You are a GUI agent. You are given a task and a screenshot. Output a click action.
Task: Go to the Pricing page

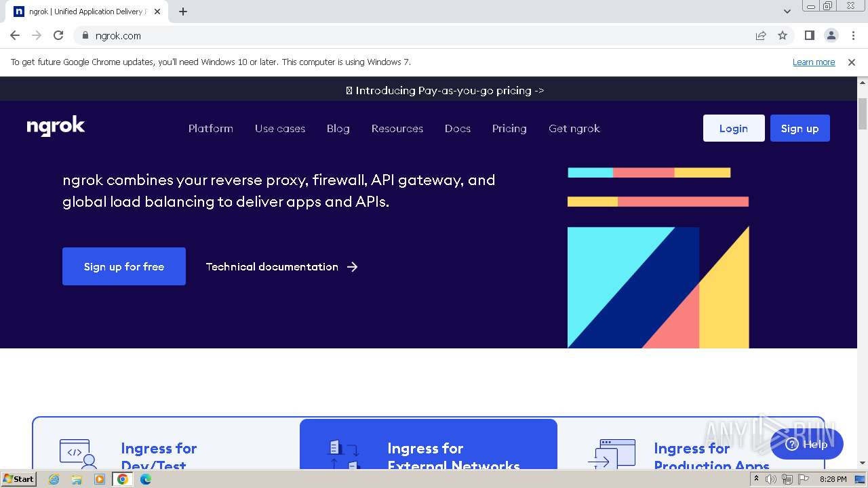[x=509, y=128]
